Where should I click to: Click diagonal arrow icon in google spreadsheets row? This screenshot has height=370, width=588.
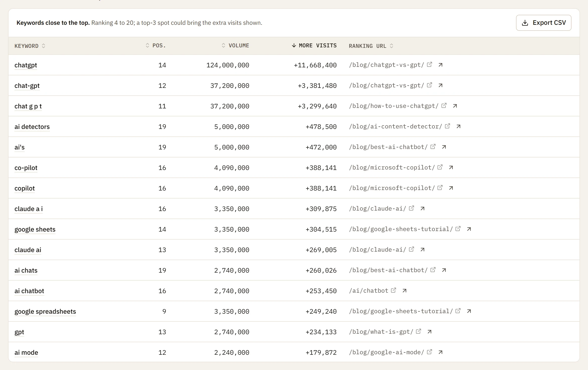469,311
